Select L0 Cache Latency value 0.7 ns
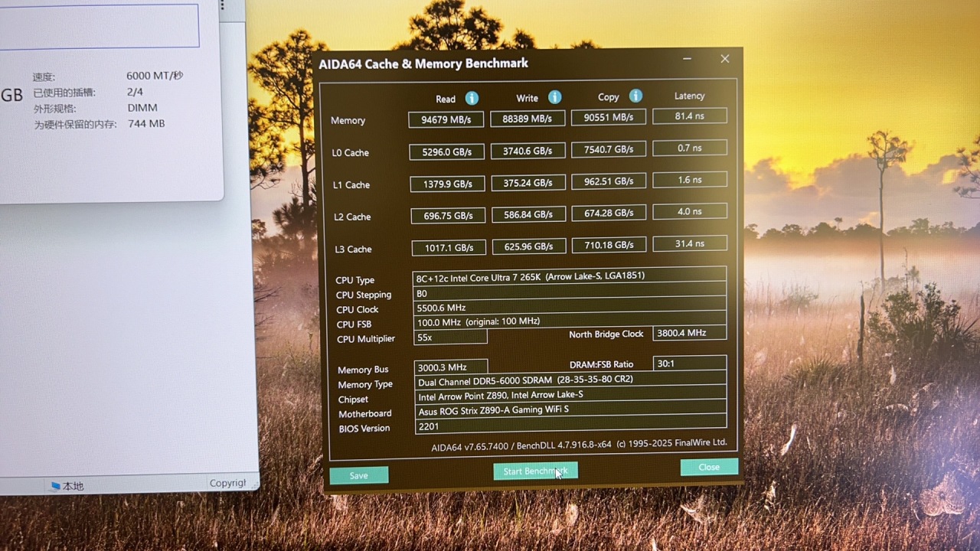The width and height of the screenshot is (980, 551). [690, 148]
